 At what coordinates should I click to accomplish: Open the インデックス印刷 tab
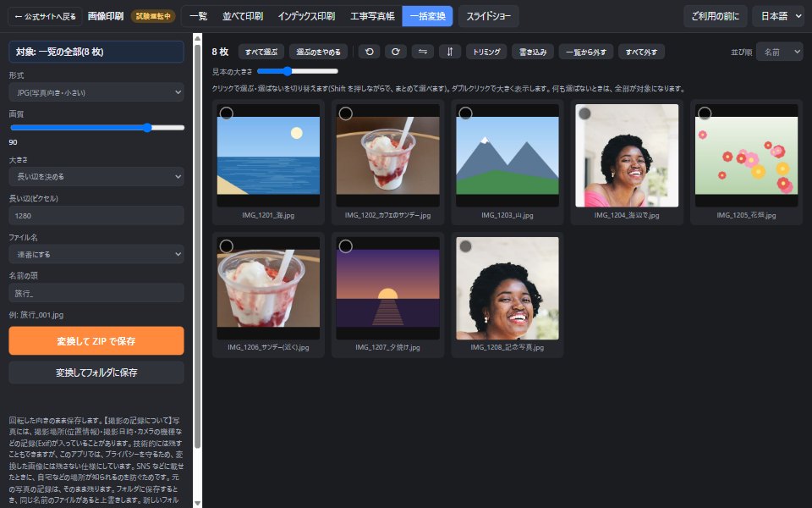point(306,16)
